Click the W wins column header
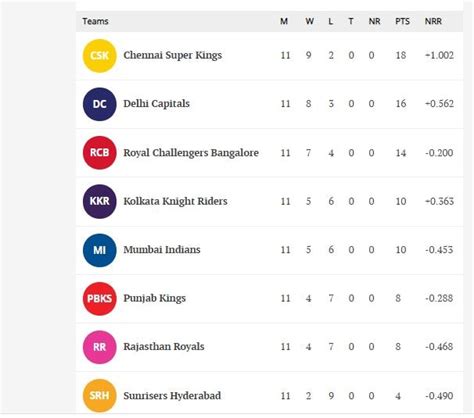 click(x=309, y=21)
